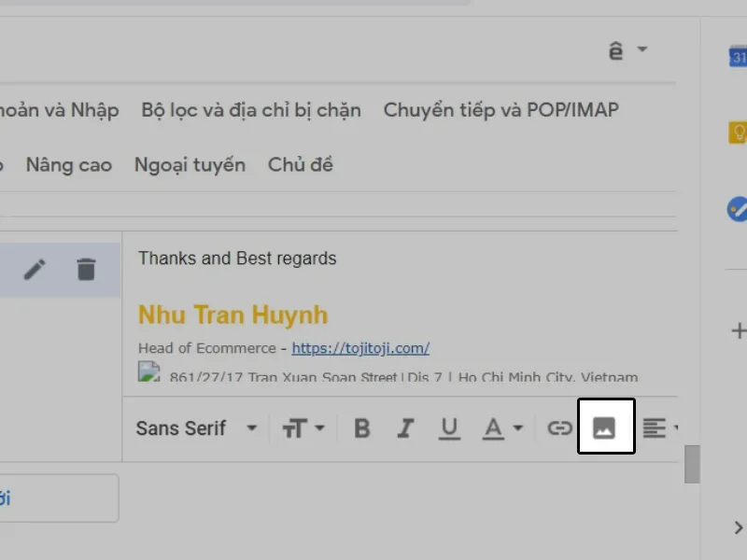Click the Insert image icon in the toolbar
The image size is (747, 560).
coord(606,427)
